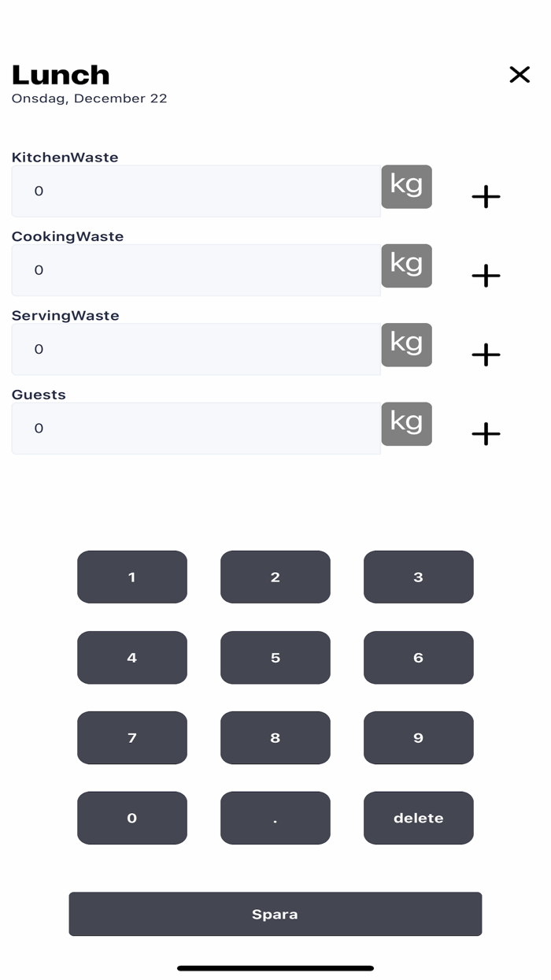The image size is (551, 980).
Task: Close the Lunch entry screen
Action: pyautogui.click(x=520, y=75)
